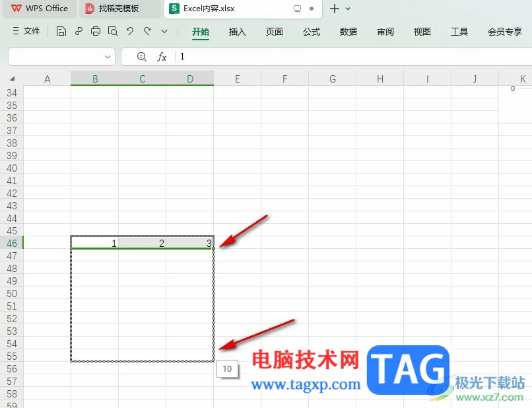This screenshot has height=408, width=532.
Task: Select column I header
Action: (428, 79)
